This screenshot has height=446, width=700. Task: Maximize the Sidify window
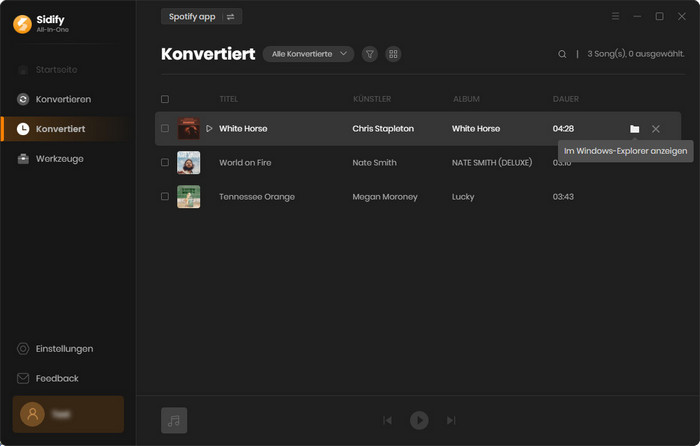click(x=659, y=17)
